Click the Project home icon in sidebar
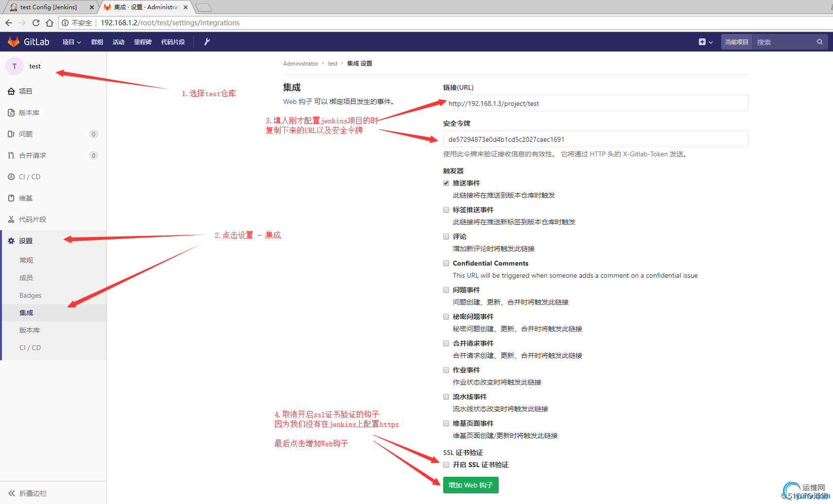833x504 pixels. tap(11, 91)
